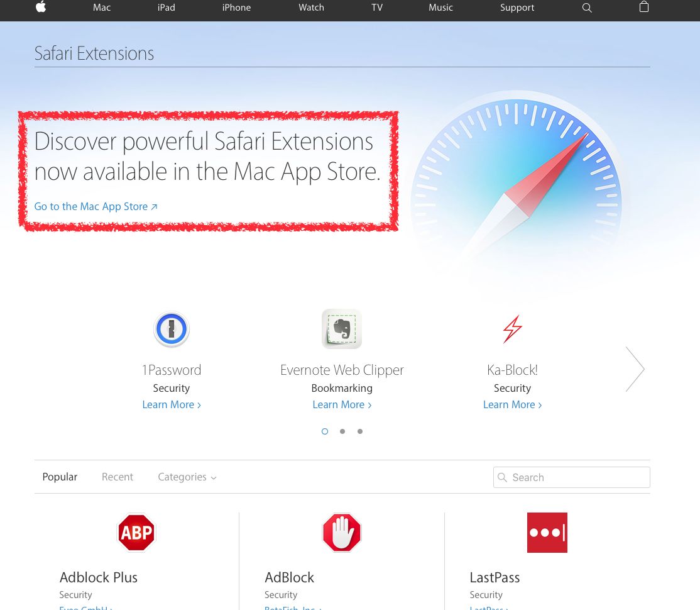Click the Adblock Plus title
The image size is (700, 610).
[x=98, y=577]
